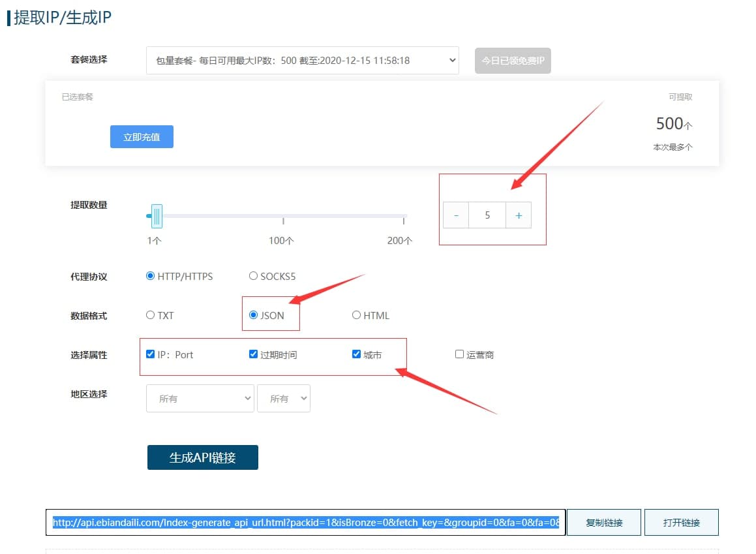
Task: Click the 已选套餐 label
Action: click(x=77, y=97)
